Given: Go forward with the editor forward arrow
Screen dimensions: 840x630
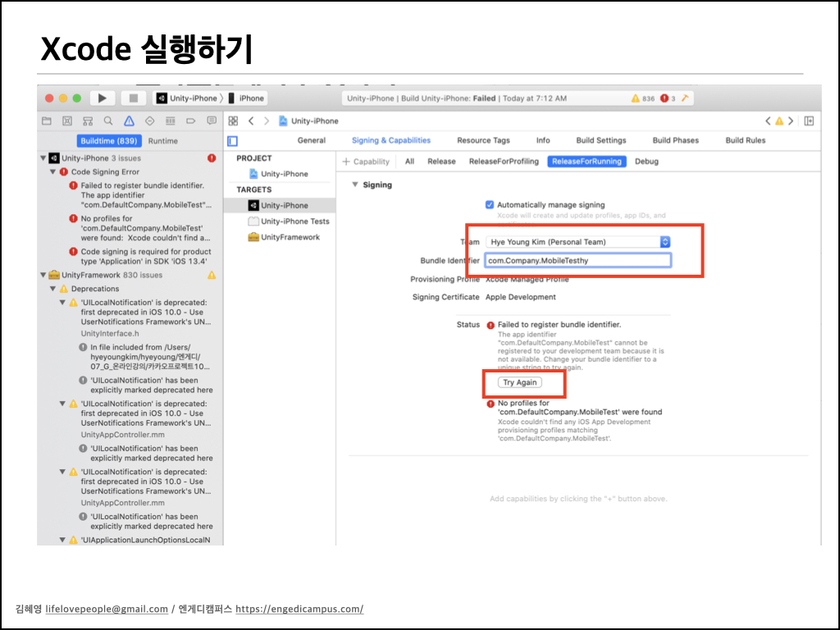Looking at the screenshot, I should pyautogui.click(x=267, y=121).
